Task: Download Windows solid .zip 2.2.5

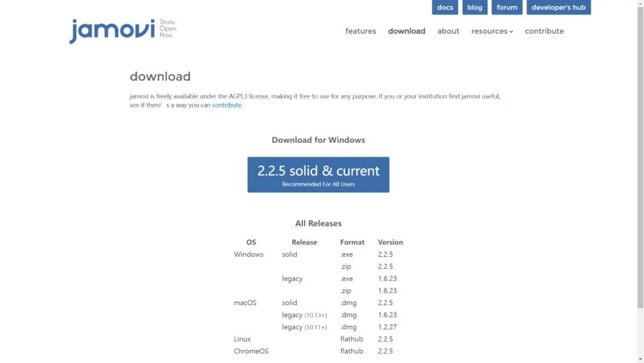Action: pyautogui.click(x=346, y=266)
